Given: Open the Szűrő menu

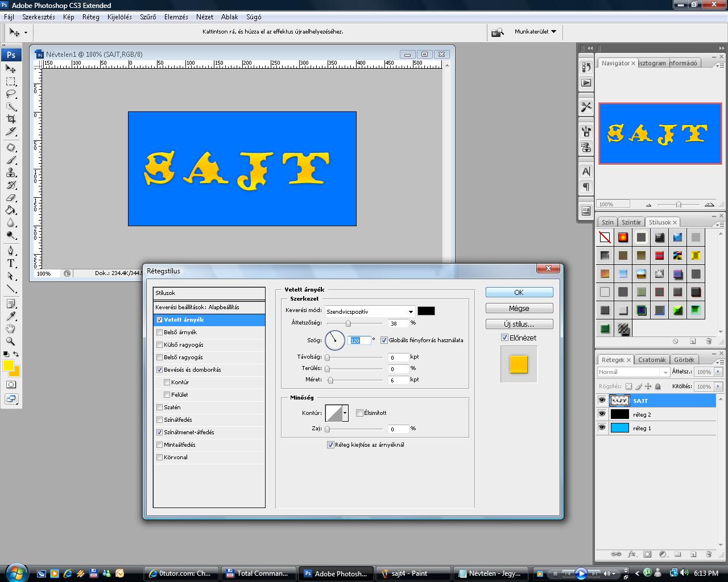Looking at the screenshot, I should pos(148,17).
